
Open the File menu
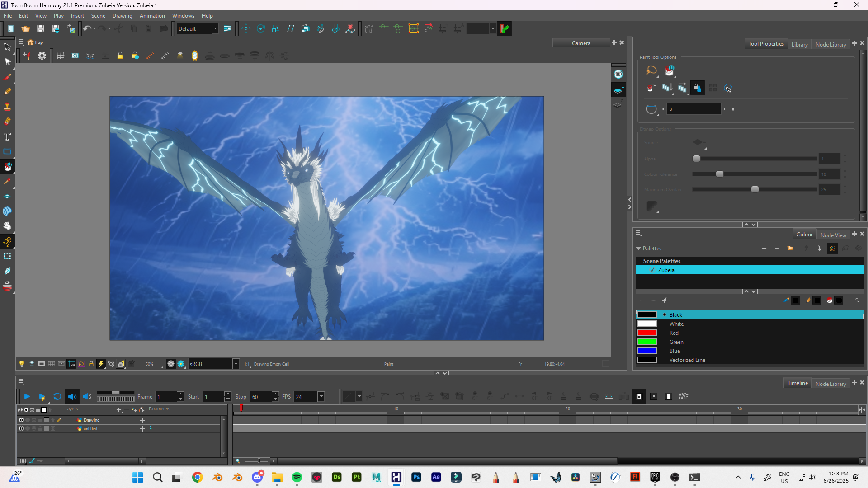(8, 15)
